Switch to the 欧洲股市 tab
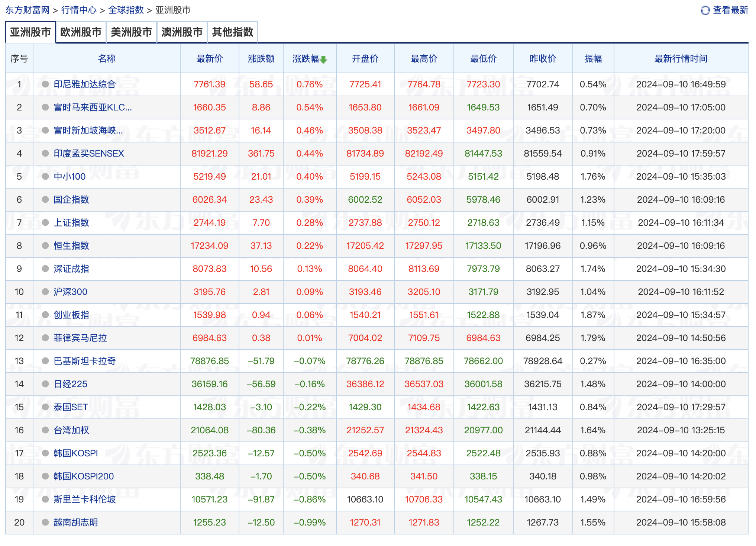Screen dimensions: 756x546 pos(81,32)
